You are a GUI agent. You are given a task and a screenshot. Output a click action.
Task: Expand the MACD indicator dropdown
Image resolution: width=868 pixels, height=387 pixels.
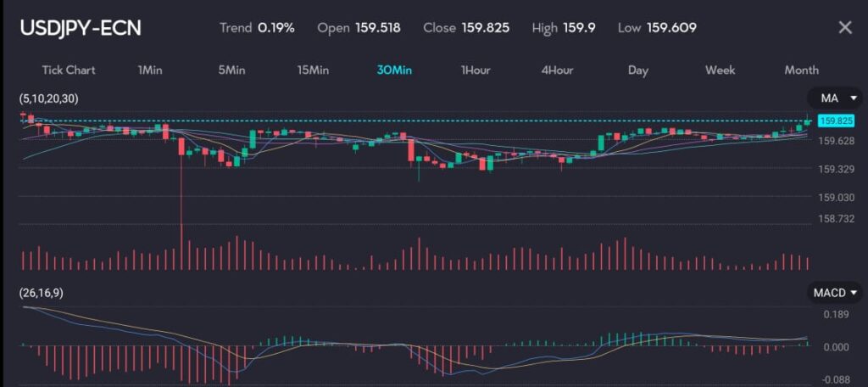click(835, 293)
